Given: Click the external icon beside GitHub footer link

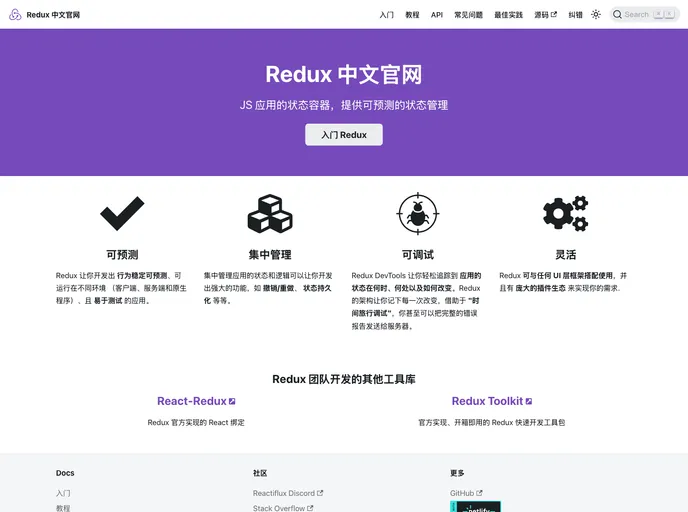Looking at the screenshot, I should point(479,493).
